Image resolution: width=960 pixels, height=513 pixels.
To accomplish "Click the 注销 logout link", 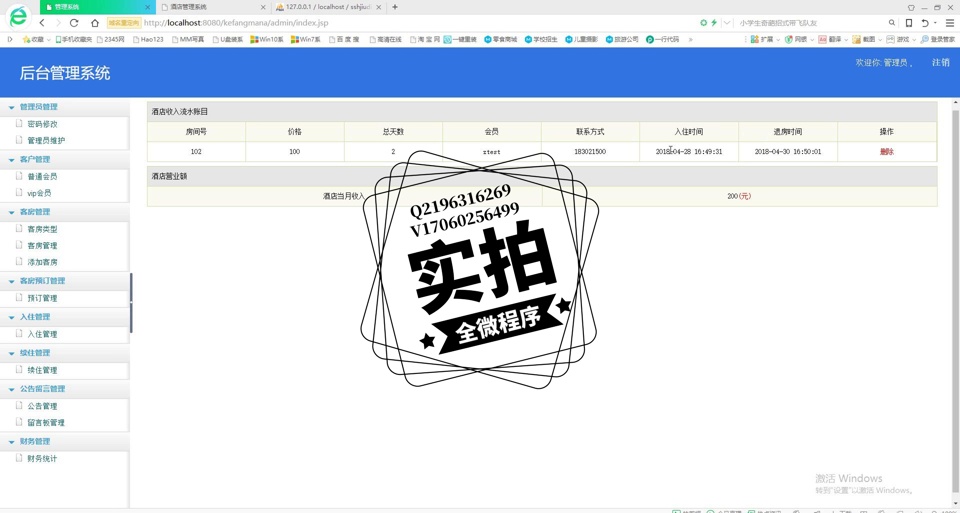I will [x=940, y=63].
